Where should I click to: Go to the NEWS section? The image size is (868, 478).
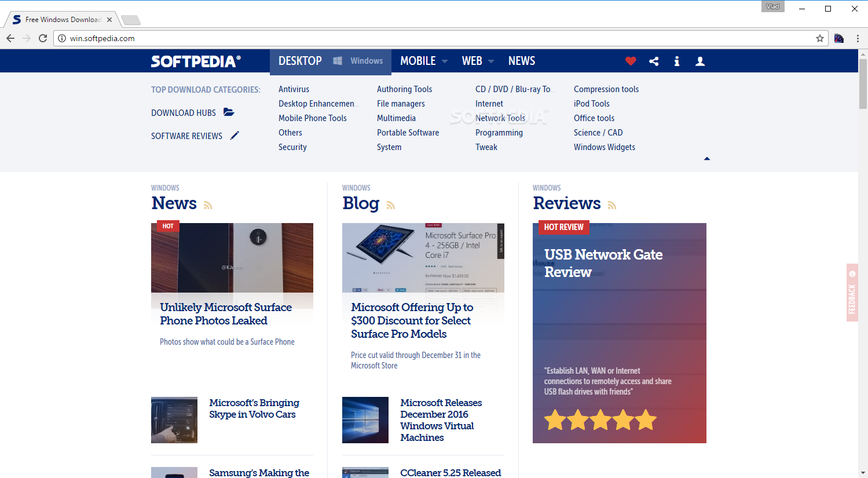522,61
